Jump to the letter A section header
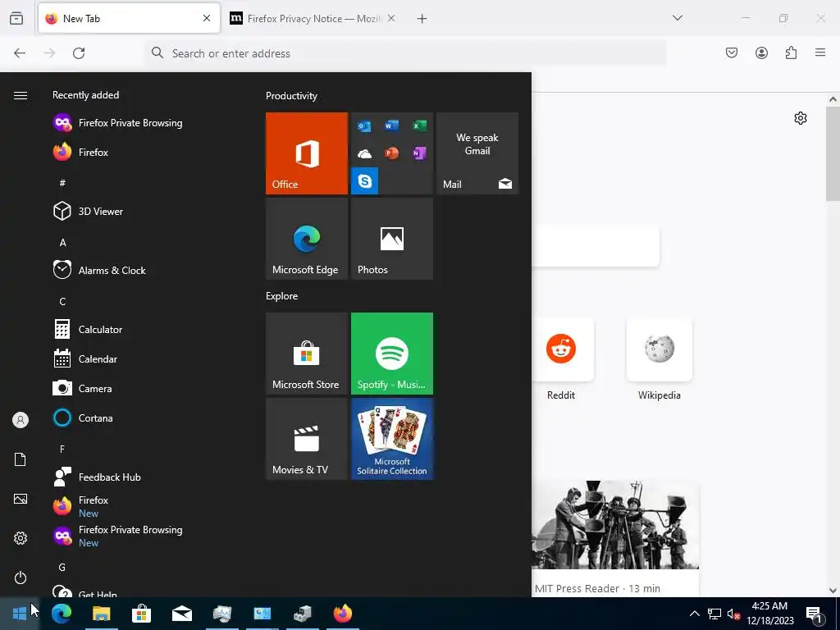The image size is (840, 630). 62,243
